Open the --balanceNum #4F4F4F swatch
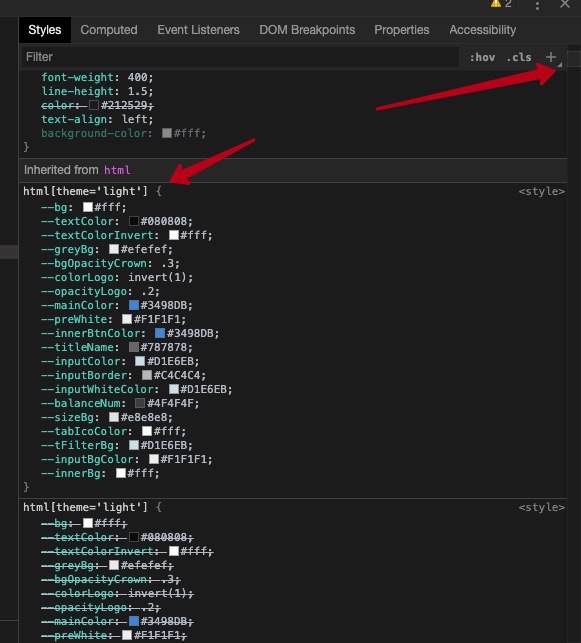This screenshot has width=581, height=643. (140, 403)
